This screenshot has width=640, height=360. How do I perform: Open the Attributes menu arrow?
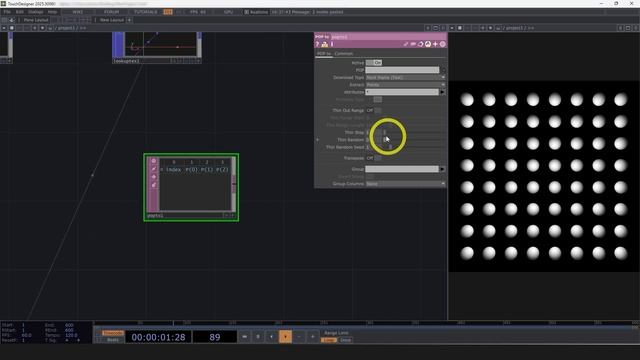click(442, 92)
